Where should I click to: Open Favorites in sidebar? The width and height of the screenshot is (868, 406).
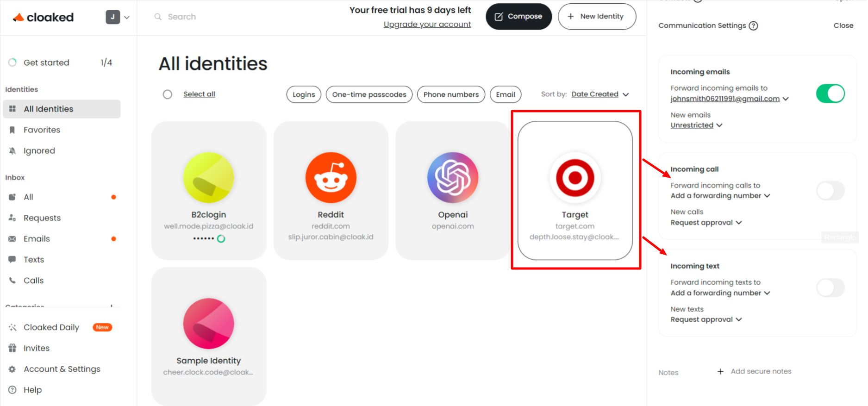(x=62, y=130)
